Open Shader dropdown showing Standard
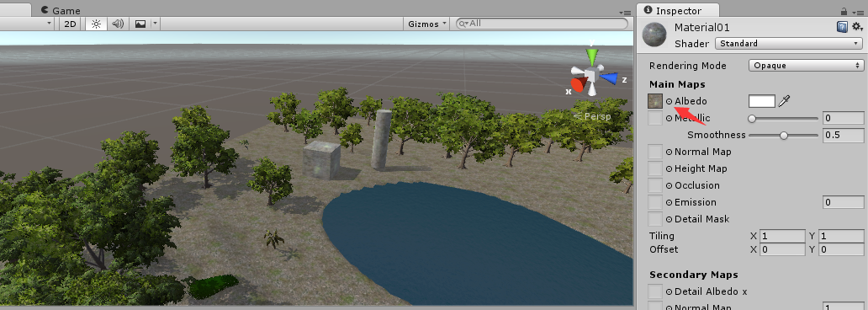Viewport: 868px width, 310px height. [789, 43]
